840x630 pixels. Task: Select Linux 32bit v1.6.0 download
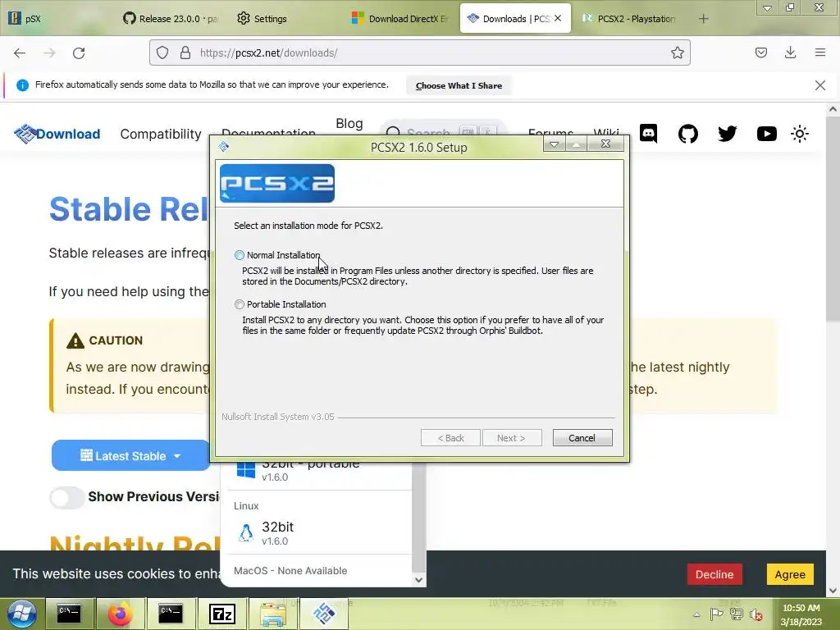[x=319, y=533]
